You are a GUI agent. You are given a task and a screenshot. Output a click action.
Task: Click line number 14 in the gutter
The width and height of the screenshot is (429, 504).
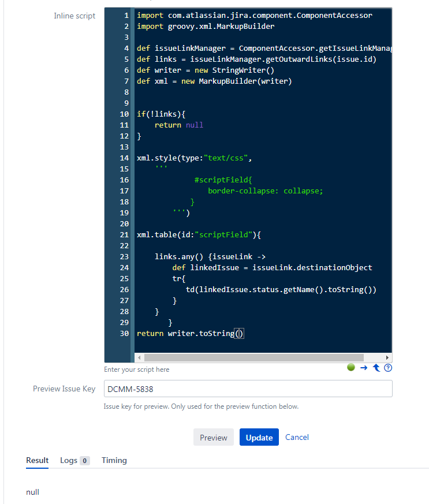click(x=124, y=158)
